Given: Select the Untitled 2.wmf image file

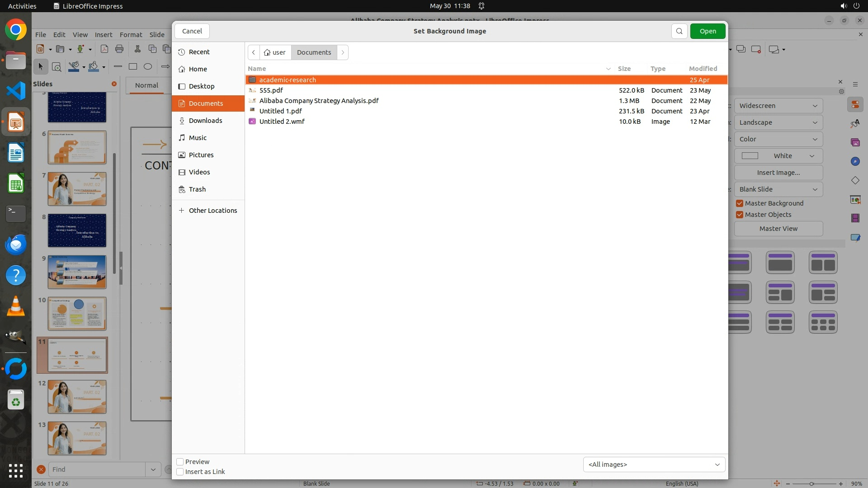Looking at the screenshot, I should [282, 122].
